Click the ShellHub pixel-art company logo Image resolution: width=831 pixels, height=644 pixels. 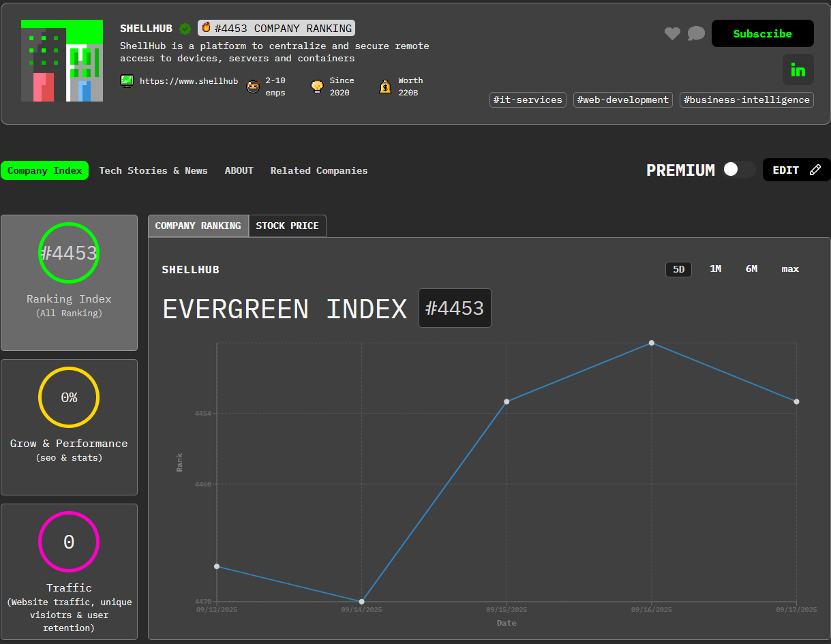coord(62,61)
